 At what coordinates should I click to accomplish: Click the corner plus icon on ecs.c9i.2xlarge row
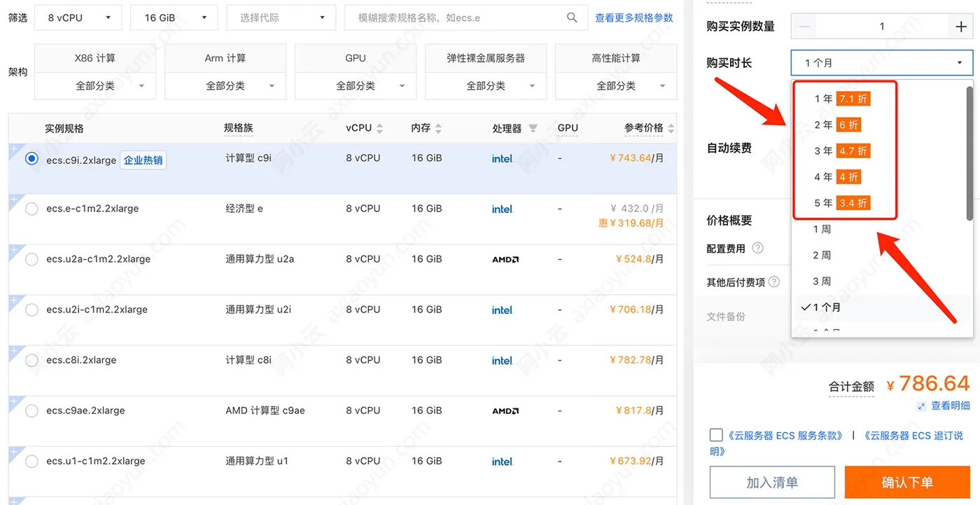(13, 149)
